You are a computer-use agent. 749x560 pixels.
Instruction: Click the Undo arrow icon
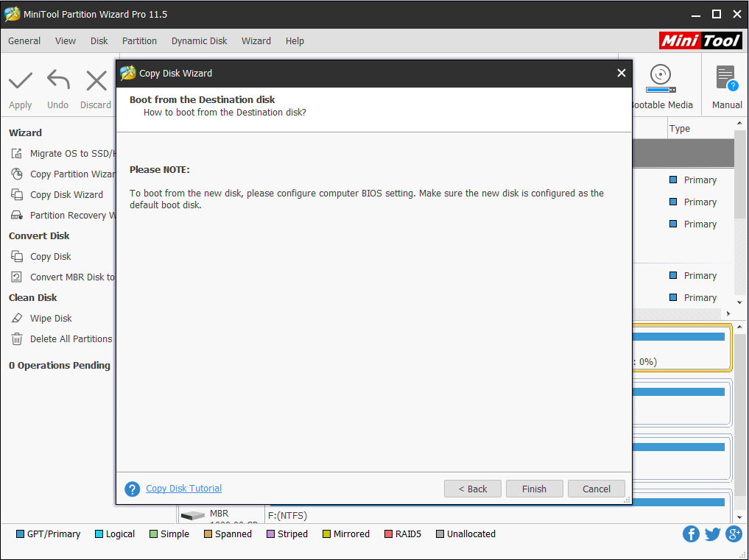click(58, 80)
